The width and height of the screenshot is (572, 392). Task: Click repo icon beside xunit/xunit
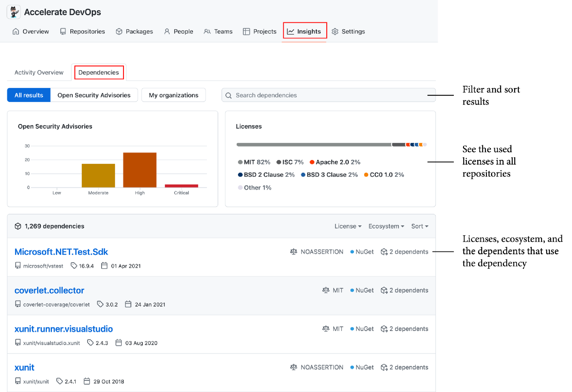pos(18,381)
